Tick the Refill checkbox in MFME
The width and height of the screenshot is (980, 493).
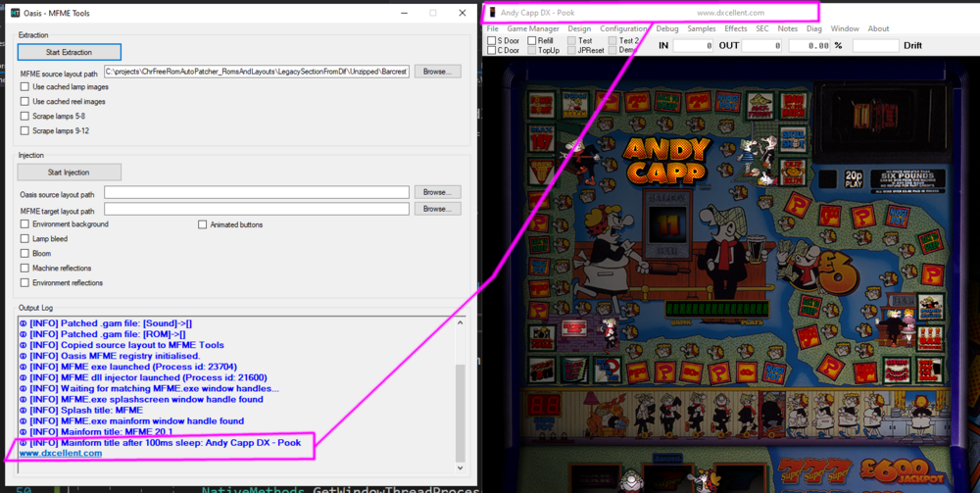(532, 40)
